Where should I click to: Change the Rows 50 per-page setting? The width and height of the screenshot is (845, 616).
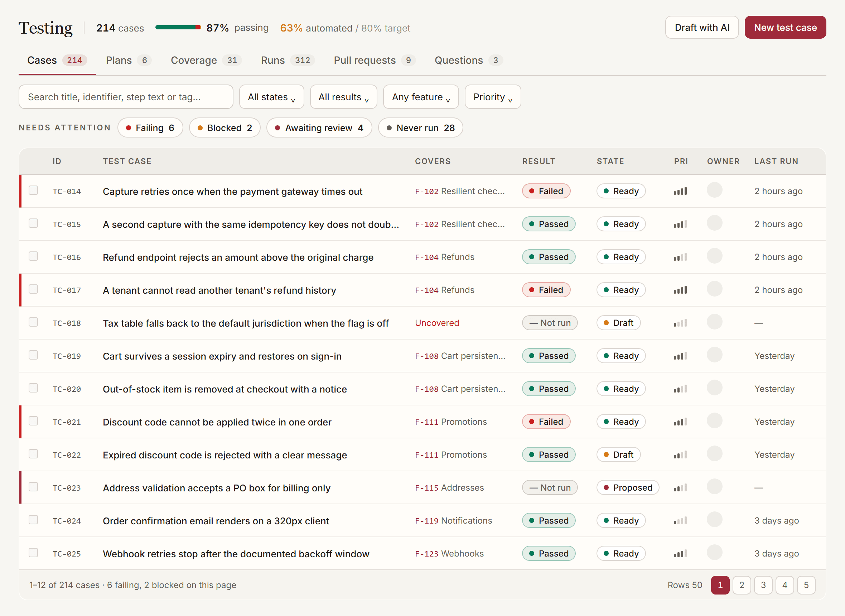click(684, 585)
